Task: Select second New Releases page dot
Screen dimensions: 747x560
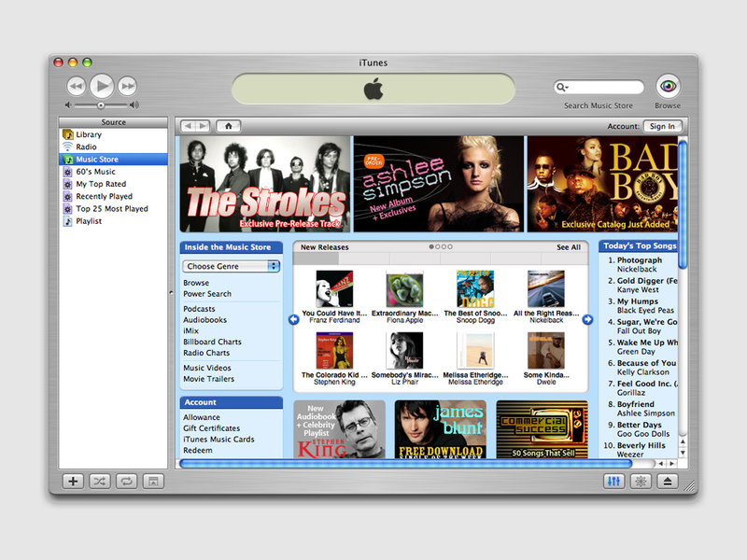Action: point(438,246)
